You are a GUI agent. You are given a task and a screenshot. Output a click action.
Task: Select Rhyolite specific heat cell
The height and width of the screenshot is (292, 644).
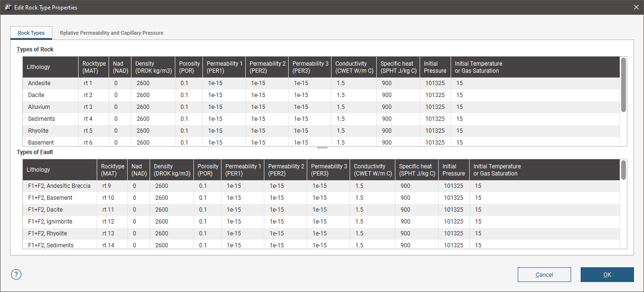[398, 131]
